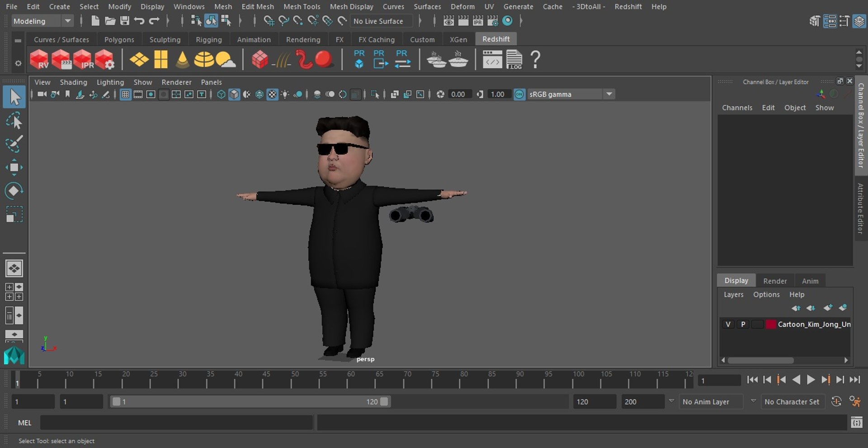Toggle visibility V of Cartoon_Kim_Jong_Un layer
The image size is (868, 448).
728,324
